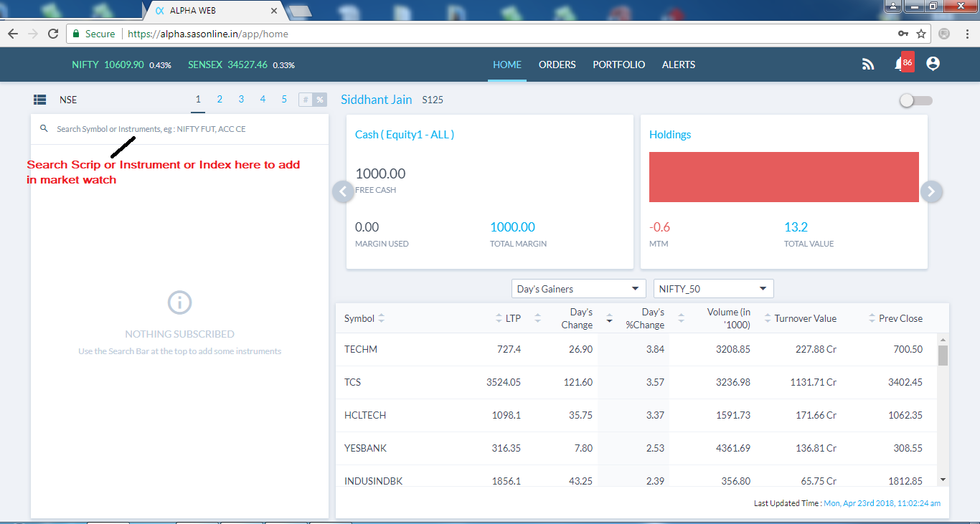980x524 pixels.
Task: Close the ALPHA WEB tab
Action: pos(273,11)
